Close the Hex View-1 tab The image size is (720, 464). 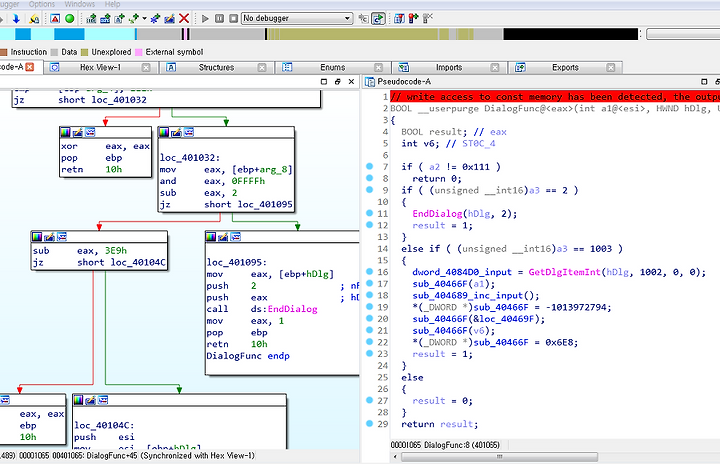[x=146, y=68]
